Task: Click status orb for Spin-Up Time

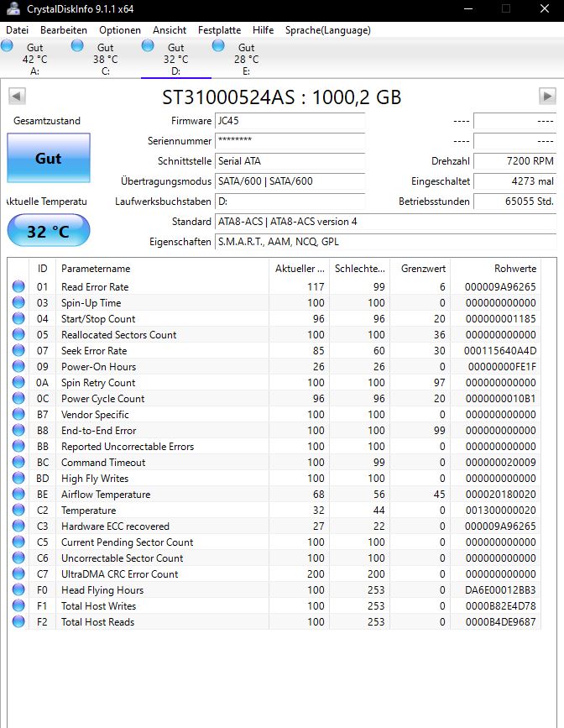Action: [x=18, y=303]
